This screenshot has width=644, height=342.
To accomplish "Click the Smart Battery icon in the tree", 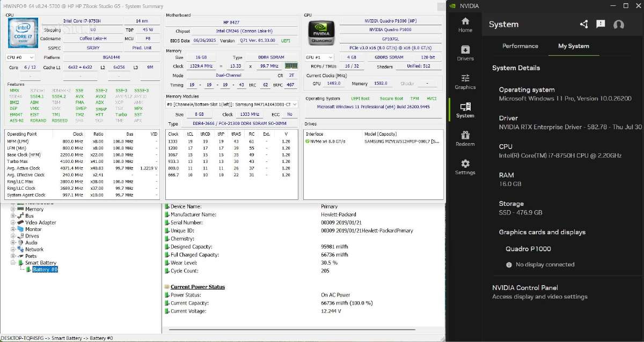I will click(20, 263).
